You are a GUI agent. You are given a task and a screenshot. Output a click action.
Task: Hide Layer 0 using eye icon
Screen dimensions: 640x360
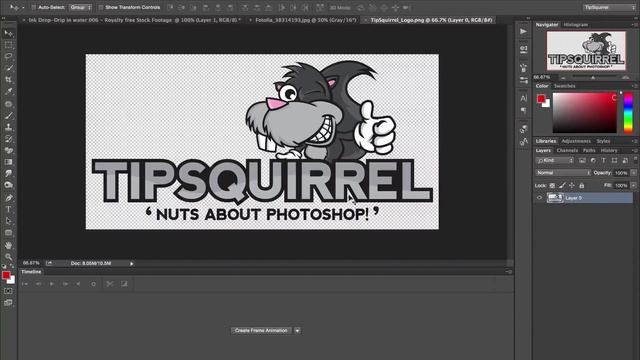[540, 198]
